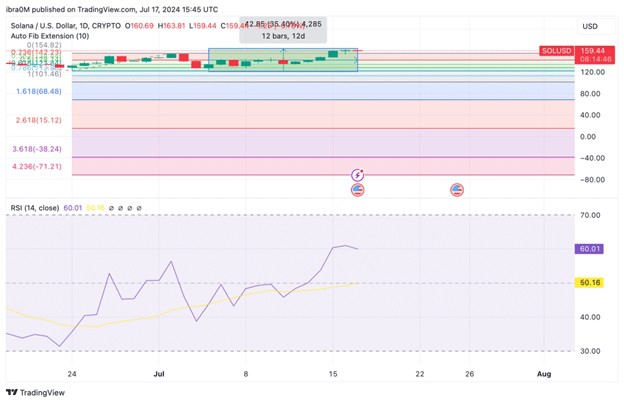The height and width of the screenshot is (403, 624).
Task: Open RSI (14, close) indicator legend
Action: (x=35, y=208)
